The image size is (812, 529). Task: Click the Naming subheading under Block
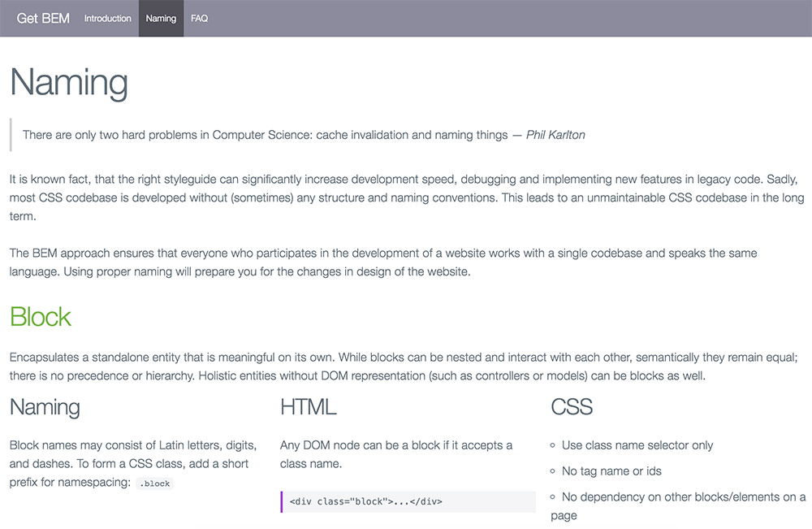click(45, 406)
